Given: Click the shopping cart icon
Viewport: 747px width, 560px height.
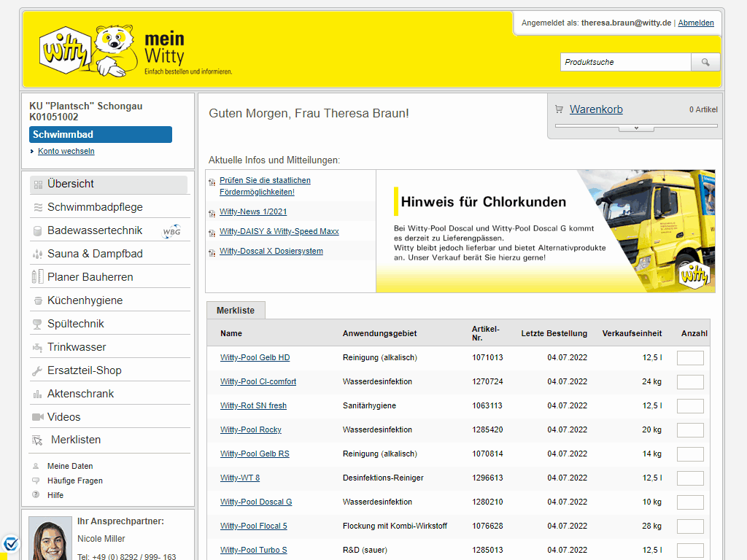Looking at the screenshot, I should [x=559, y=109].
